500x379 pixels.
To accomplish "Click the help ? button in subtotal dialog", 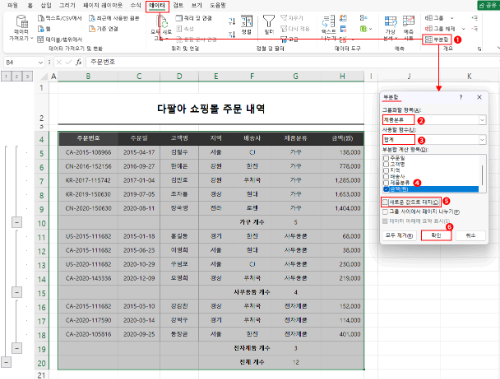I will [x=461, y=97].
